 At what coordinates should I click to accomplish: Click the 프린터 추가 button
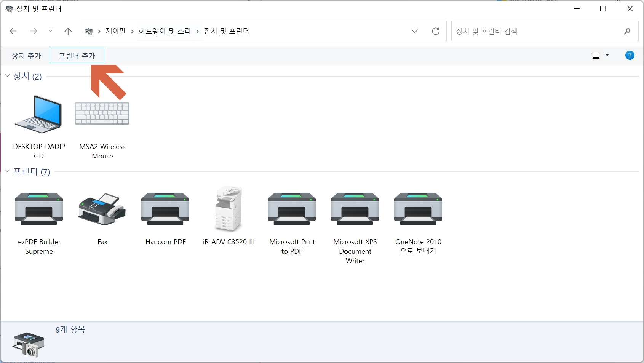click(x=77, y=56)
